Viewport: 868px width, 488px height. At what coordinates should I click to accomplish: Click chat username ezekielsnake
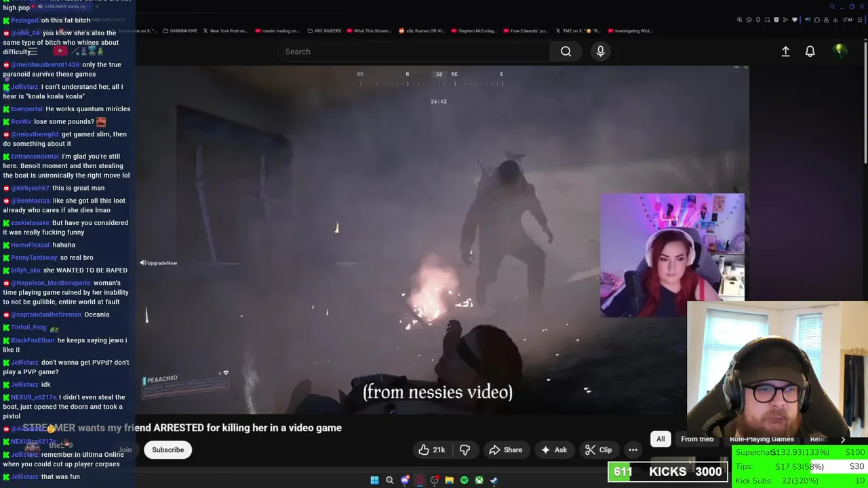30,223
